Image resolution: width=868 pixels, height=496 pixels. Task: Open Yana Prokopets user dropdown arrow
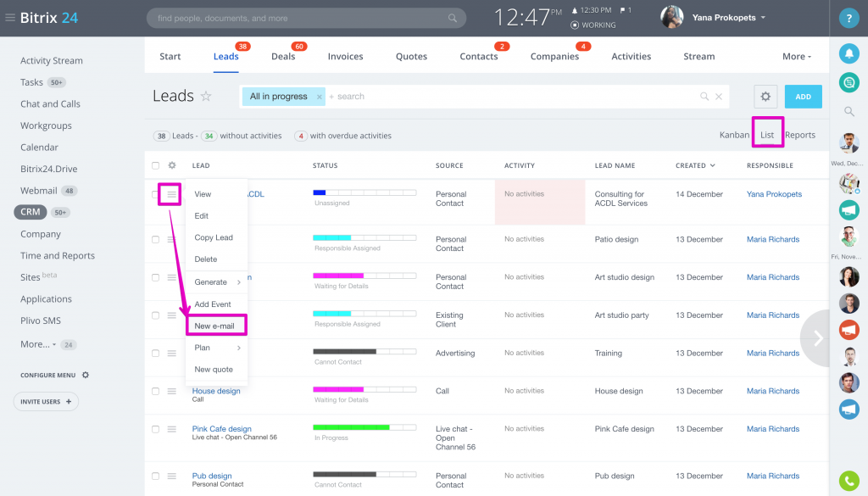coord(763,18)
